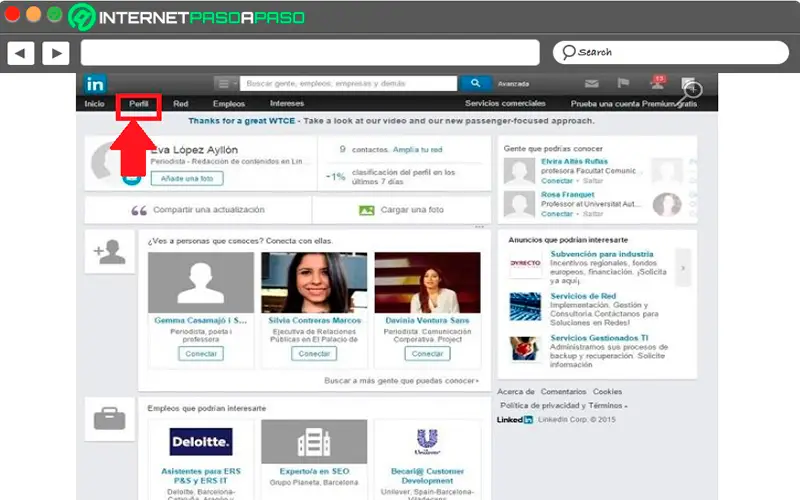Click the LinkedIn logo icon
The image size is (800, 500).
point(95,84)
